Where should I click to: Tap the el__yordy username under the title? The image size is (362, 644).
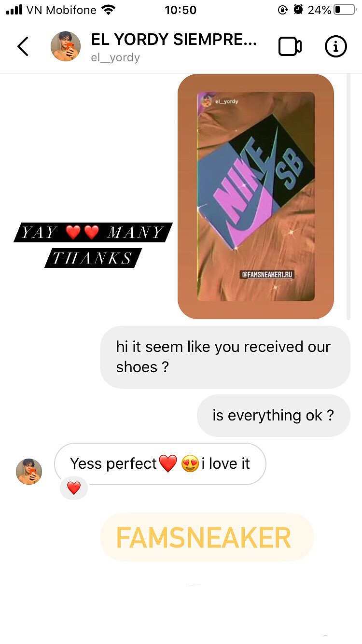pos(115,57)
